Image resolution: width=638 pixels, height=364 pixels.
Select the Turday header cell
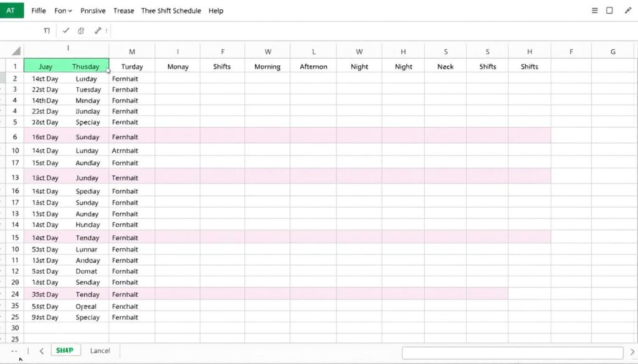[132, 66]
